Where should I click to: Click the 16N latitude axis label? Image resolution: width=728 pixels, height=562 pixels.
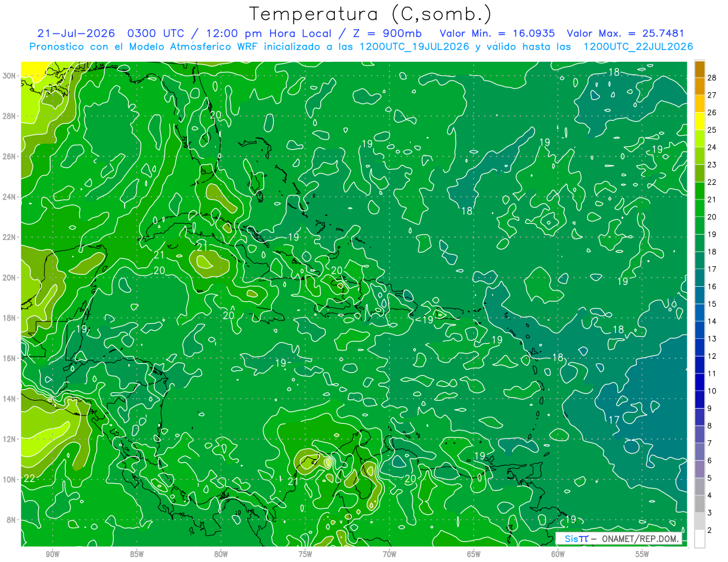10,358
